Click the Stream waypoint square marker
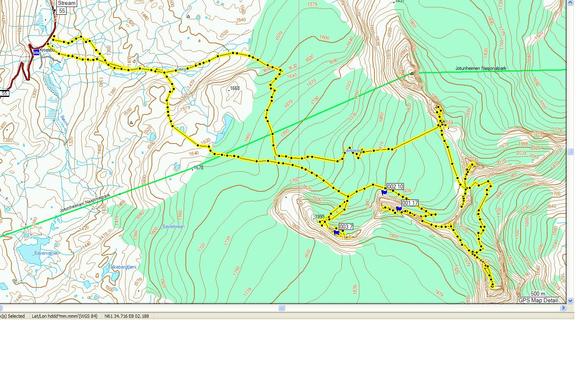The height and width of the screenshot is (368, 588). 54,10
